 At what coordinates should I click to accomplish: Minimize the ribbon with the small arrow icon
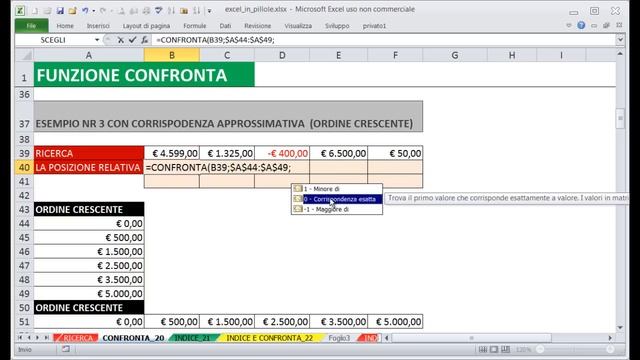pyautogui.click(x=569, y=25)
